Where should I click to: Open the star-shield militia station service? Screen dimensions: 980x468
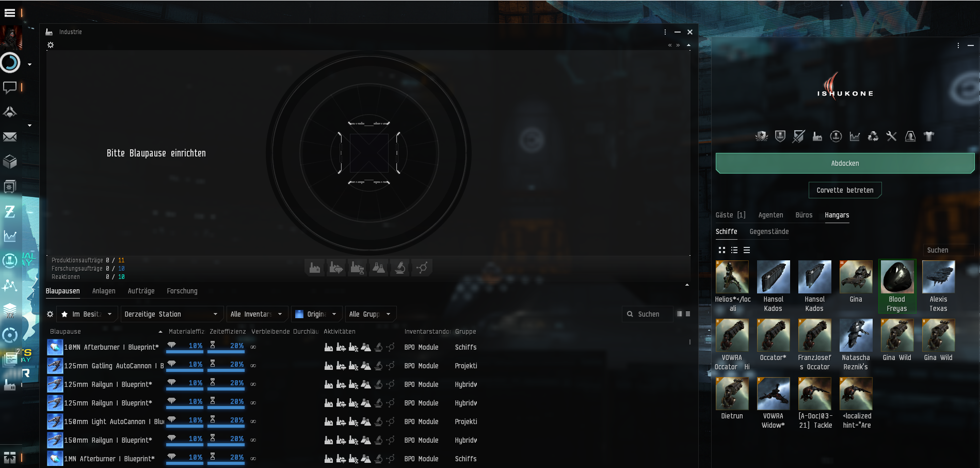point(762,136)
